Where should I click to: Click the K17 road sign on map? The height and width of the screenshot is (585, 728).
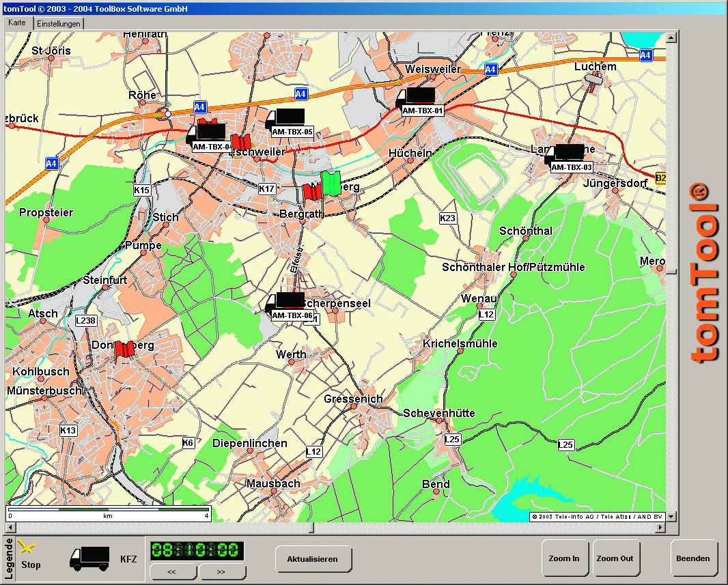266,188
